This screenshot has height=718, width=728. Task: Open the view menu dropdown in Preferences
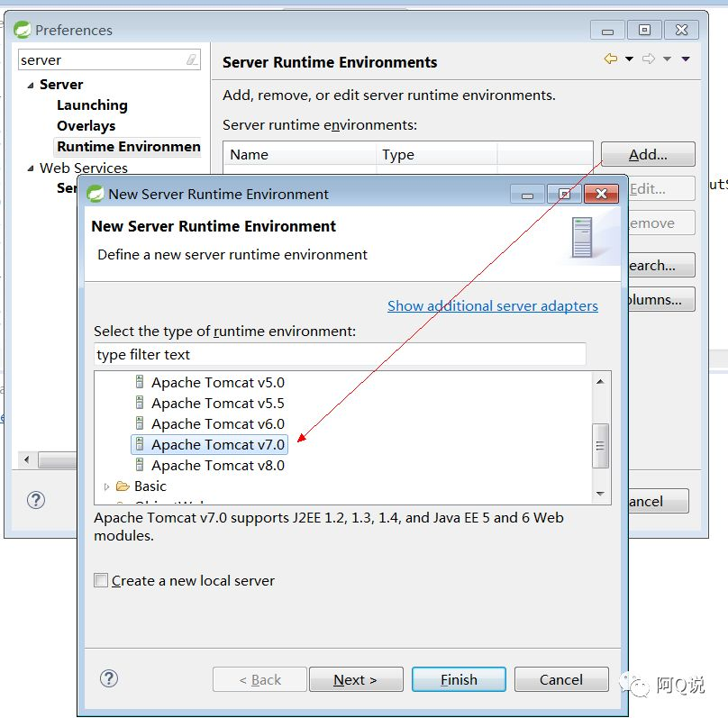(686, 59)
